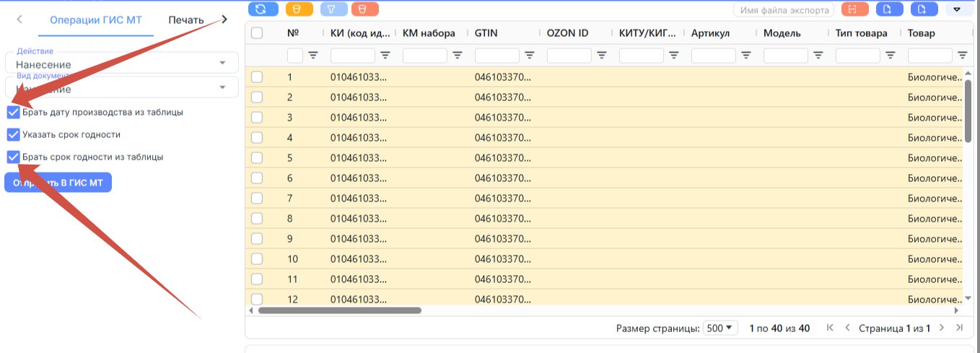Open the filter menu for GTIN column

[x=530, y=55]
